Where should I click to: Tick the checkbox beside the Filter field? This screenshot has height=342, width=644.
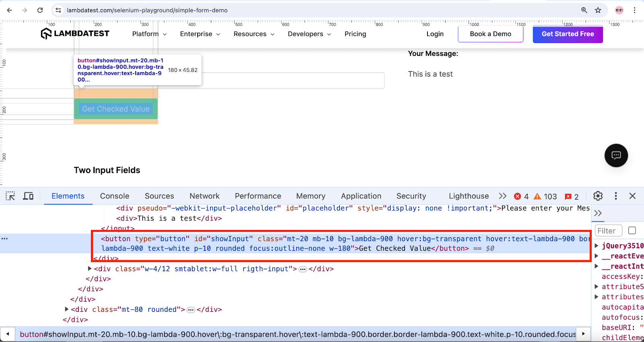[x=632, y=231]
